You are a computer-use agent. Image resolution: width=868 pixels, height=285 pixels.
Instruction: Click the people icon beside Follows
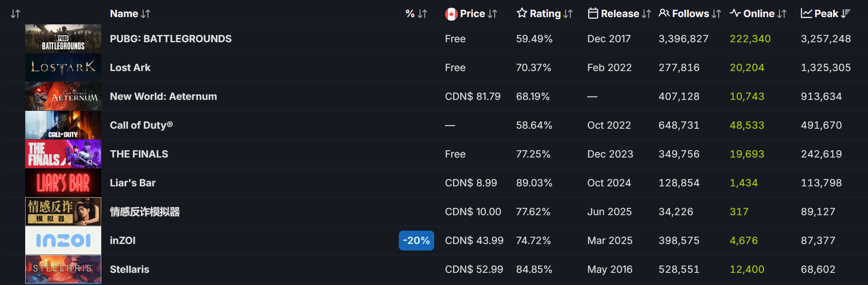pos(664,13)
